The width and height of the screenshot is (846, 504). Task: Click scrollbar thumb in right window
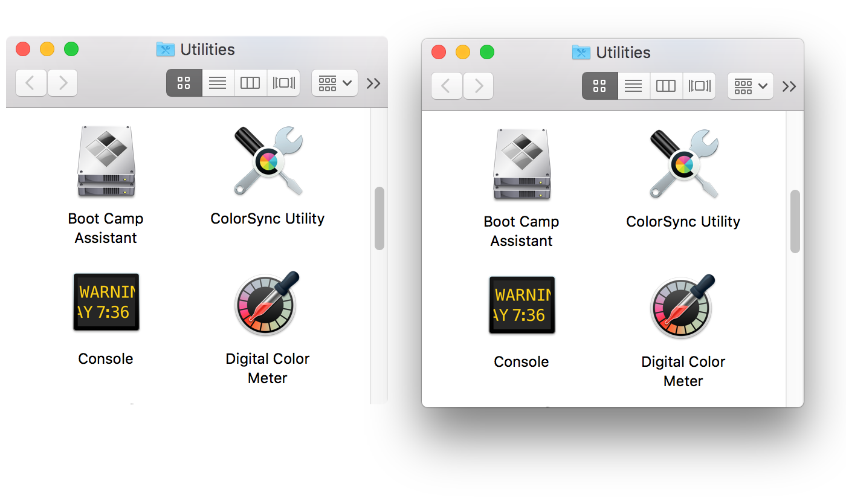click(x=795, y=221)
